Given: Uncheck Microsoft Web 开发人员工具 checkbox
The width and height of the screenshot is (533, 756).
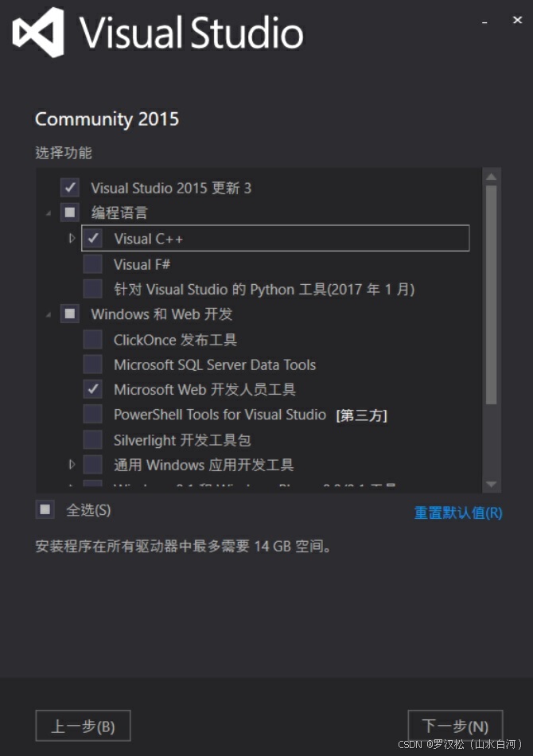Looking at the screenshot, I should [x=92, y=389].
